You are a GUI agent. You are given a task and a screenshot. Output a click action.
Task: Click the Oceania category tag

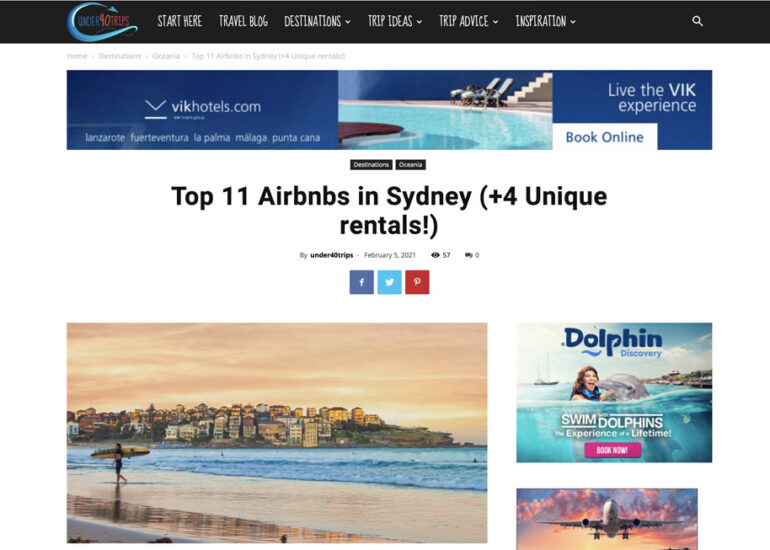pos(411,165)
